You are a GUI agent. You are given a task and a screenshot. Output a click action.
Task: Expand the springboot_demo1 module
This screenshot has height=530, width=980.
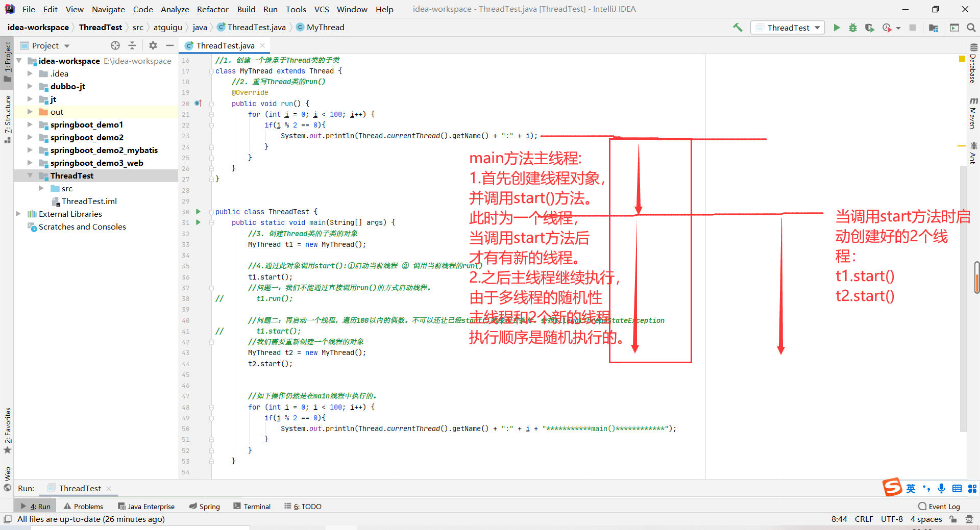[30, 124]
